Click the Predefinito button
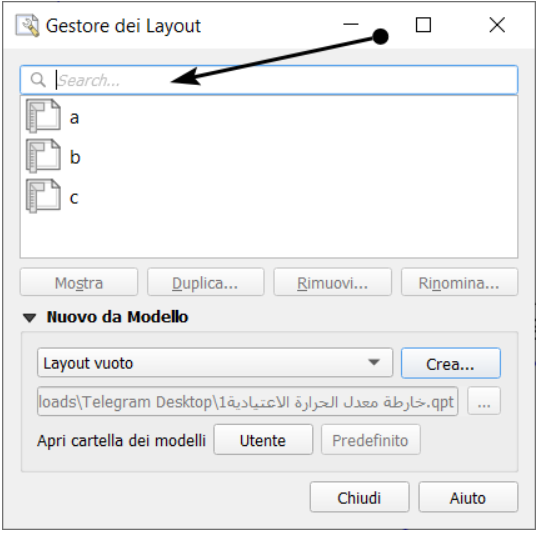 (x=371, y=440)
